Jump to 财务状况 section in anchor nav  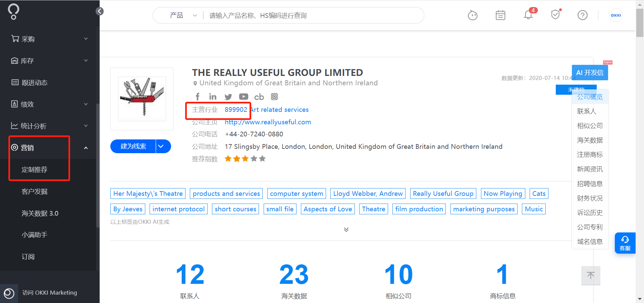pos(590,198)
